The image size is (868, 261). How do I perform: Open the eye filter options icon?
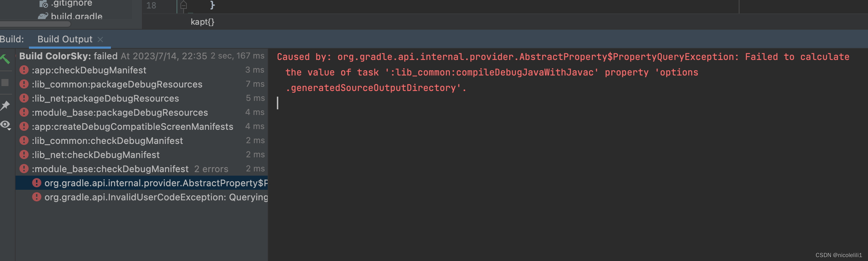point(5,125)
